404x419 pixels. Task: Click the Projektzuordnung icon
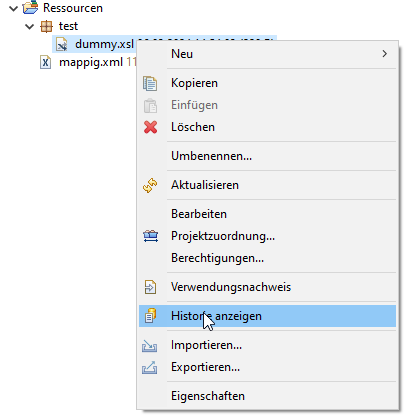click(151, 236)
